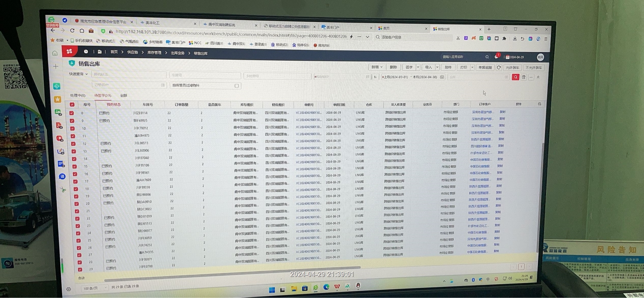Expand the 新增 dropdown button
The image size is (644, 298).
pyautogui.click(x=377, y=67)
